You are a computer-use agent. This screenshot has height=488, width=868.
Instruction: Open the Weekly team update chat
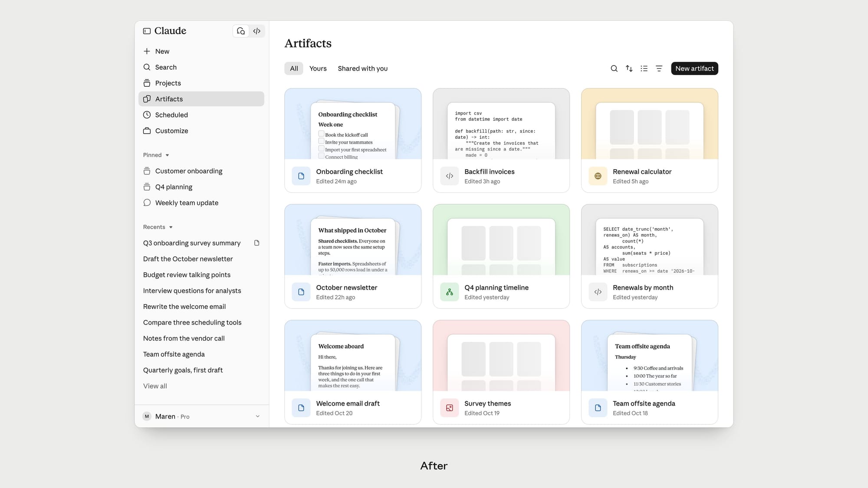pos(201,203)
